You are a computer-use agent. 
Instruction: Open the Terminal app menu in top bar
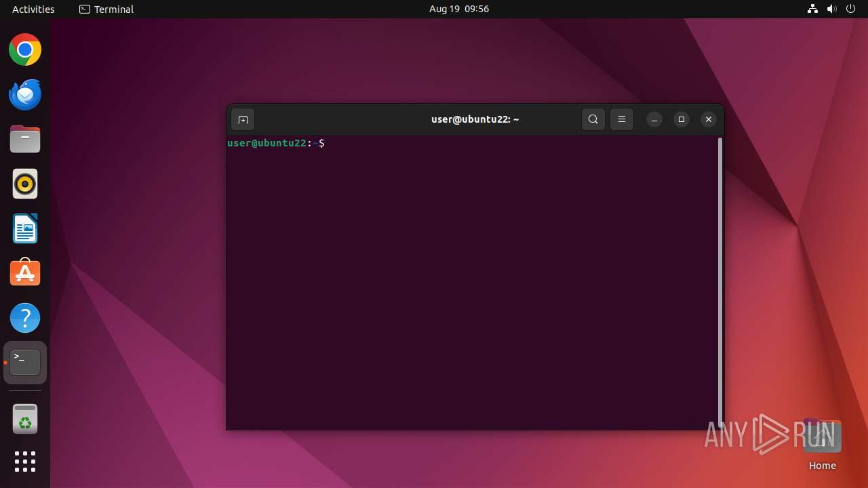coord(106,9)
